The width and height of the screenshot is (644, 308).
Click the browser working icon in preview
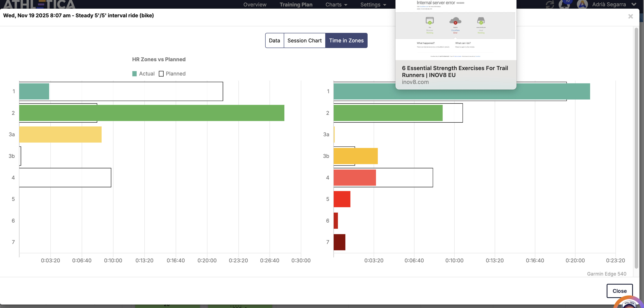point(429,21)
